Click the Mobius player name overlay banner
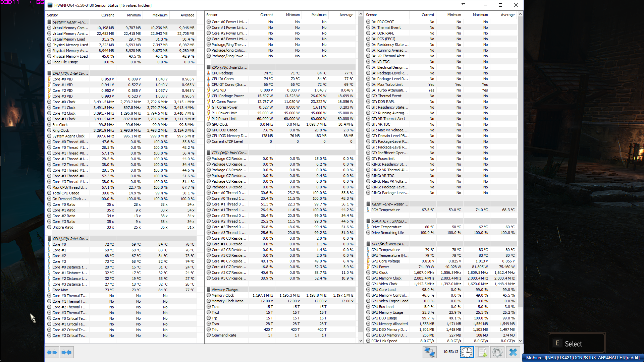This screenshot has height=362, width=644. pos(583,358)
